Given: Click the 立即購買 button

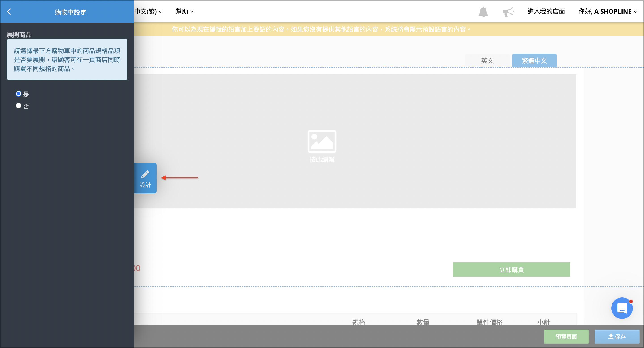Looking at the screenshot, I should pyautogui.click(x=511, y=269).
